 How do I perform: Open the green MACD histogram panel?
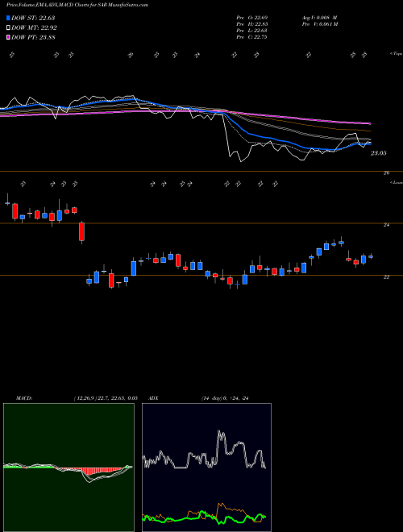point(69,468)
